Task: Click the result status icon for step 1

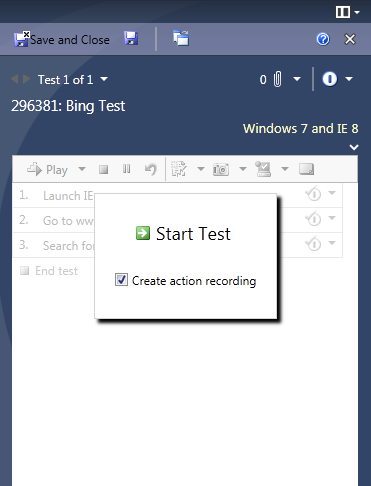Action: 313,194
